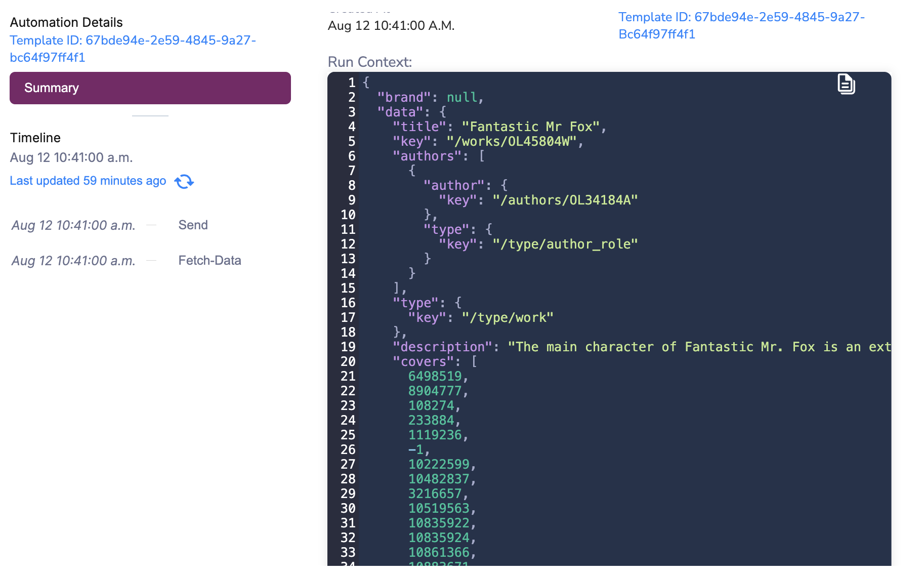The height and width of the screenshot is (576, 924).
Task: Click the Timeline heading
Action: pyautogui.click(x=35, y=138)
